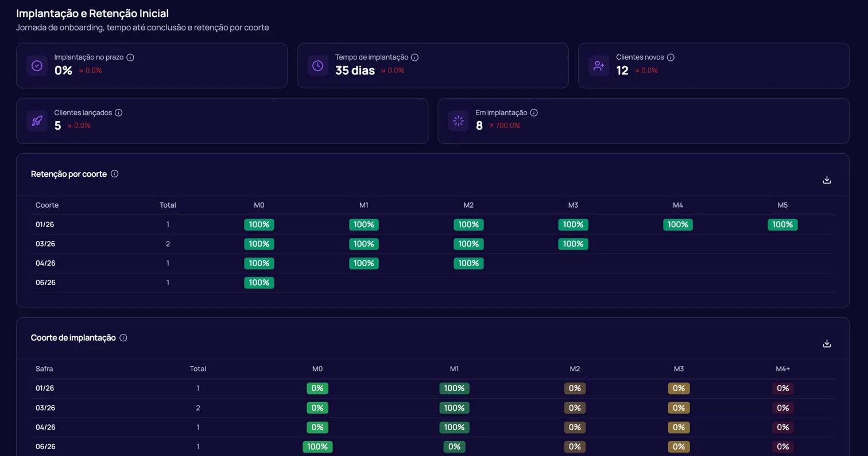Image resolution: width=868 pixels, height=456 pixels.
Task: Click the clock icon in Tempo de implantação card
Action: tap(317, 66)
